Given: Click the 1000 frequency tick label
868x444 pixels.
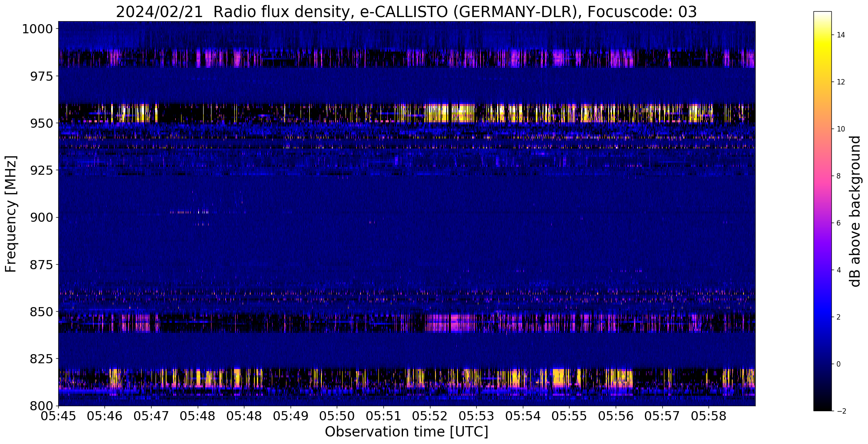Looking at the screenshot, I should click(37, 29).
